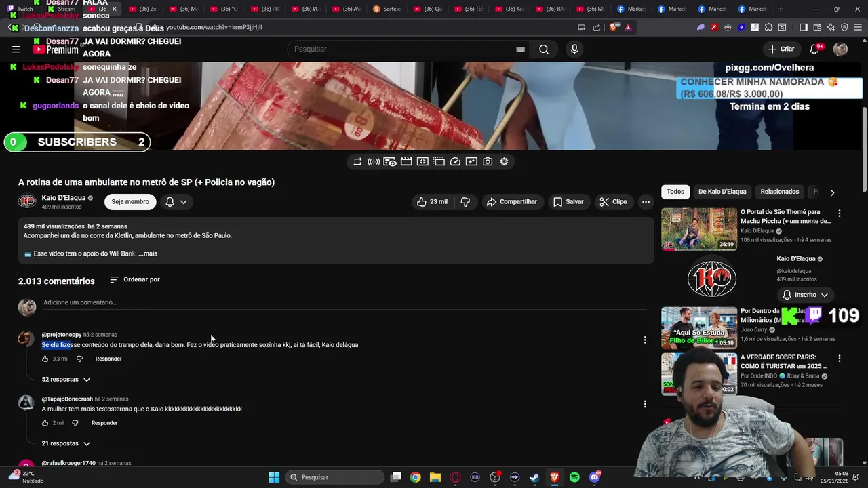868x488 pixels.
Task: Click Compartilhar to share the video
Action: (511, 201)
